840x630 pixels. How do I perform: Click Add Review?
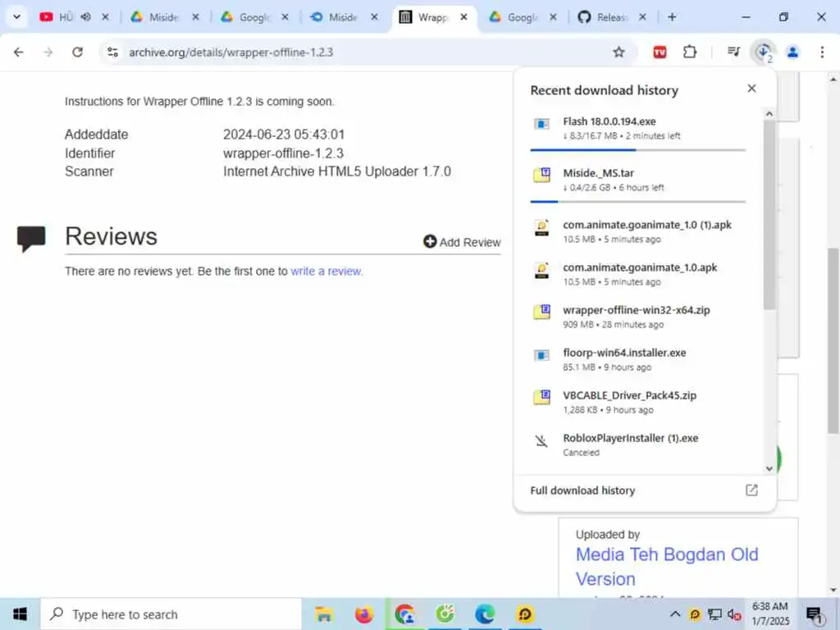point(462,242)
